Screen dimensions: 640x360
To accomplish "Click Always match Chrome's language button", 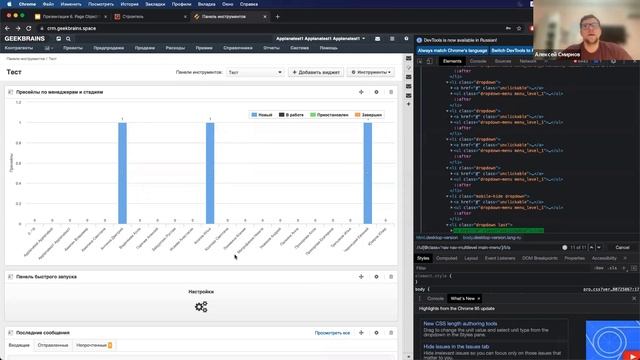I will pos(452,51).
